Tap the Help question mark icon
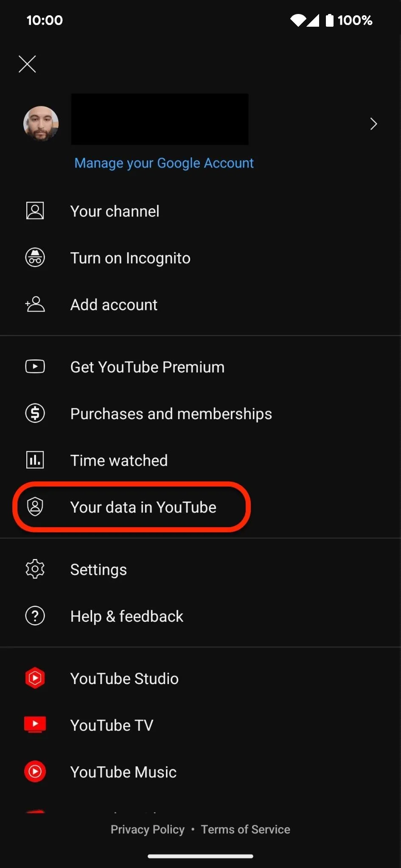The image size is (401, 868). point(35,615)
